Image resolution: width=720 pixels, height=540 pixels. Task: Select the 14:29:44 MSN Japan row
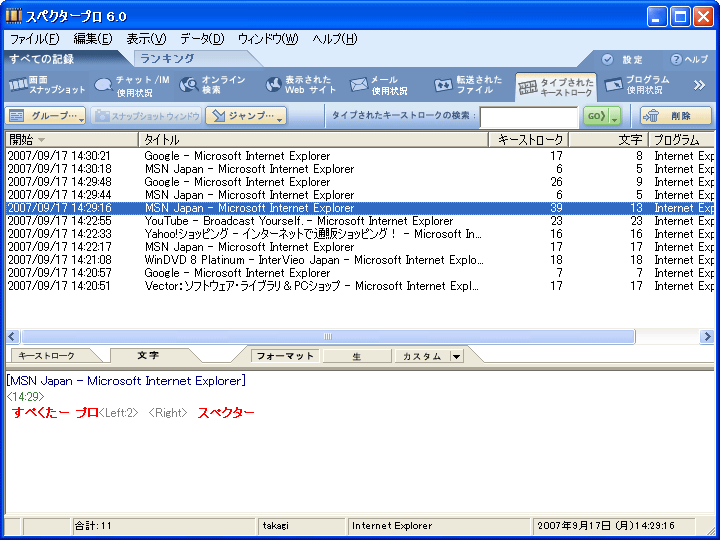(x=360, y=195)
